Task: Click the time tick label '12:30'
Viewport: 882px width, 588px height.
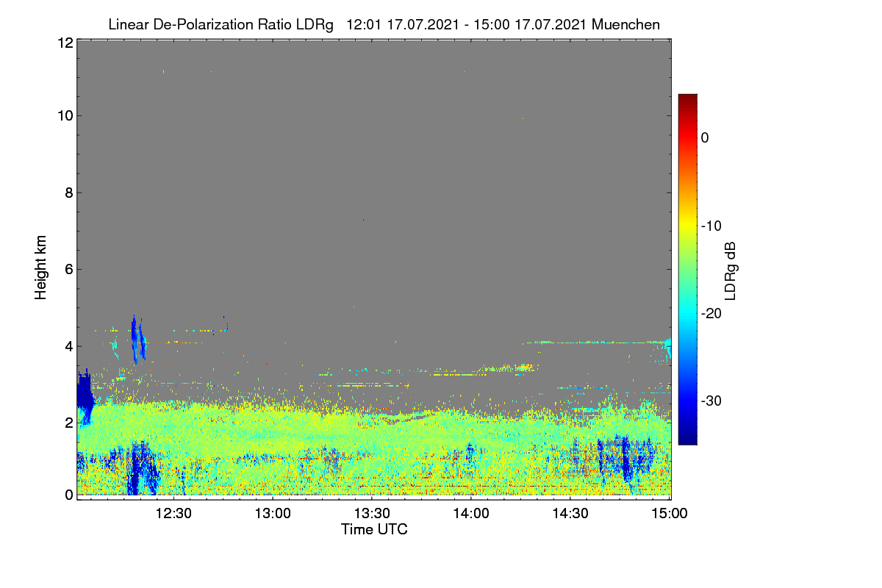Action: coord(174,514)
